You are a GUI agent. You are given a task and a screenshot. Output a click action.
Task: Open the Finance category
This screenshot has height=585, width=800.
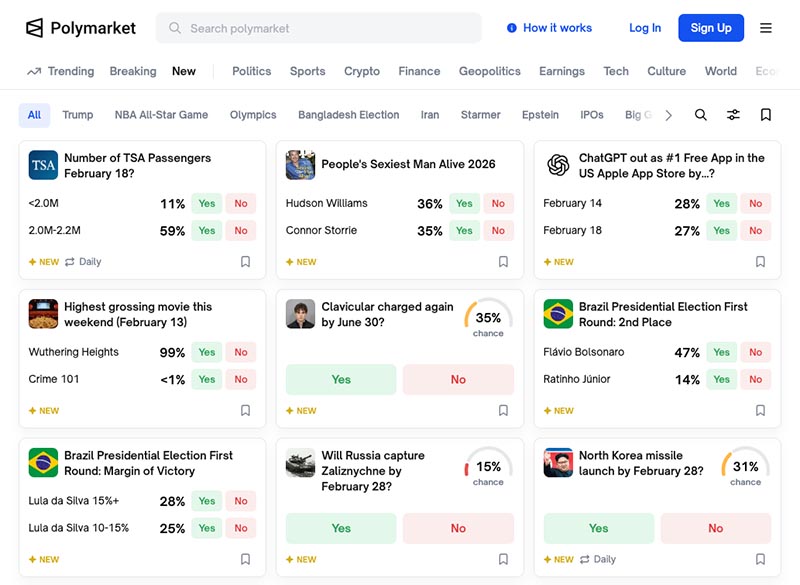pos(419,71)
